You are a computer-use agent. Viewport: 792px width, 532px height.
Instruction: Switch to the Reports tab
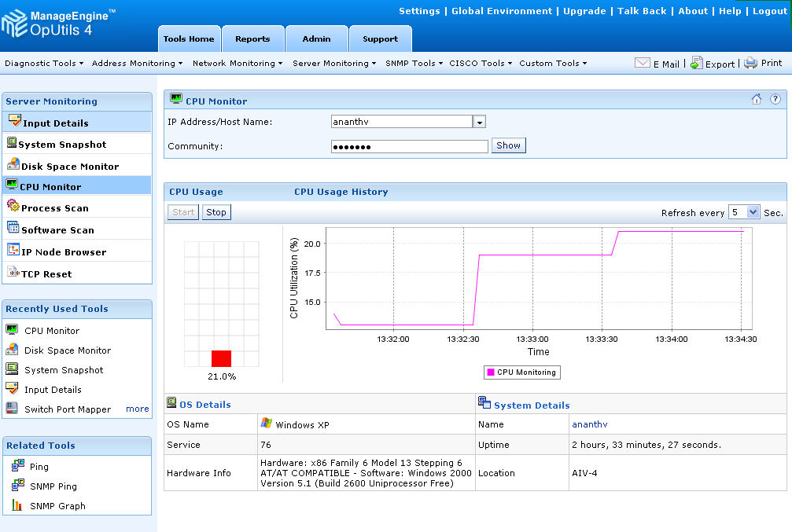click(x=252, y=38)
